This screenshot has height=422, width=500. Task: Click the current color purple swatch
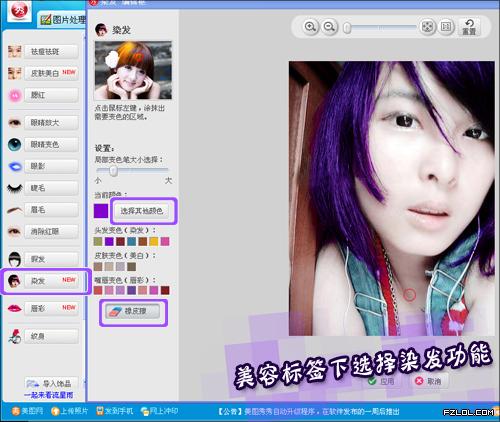click(x=101, y=211)
